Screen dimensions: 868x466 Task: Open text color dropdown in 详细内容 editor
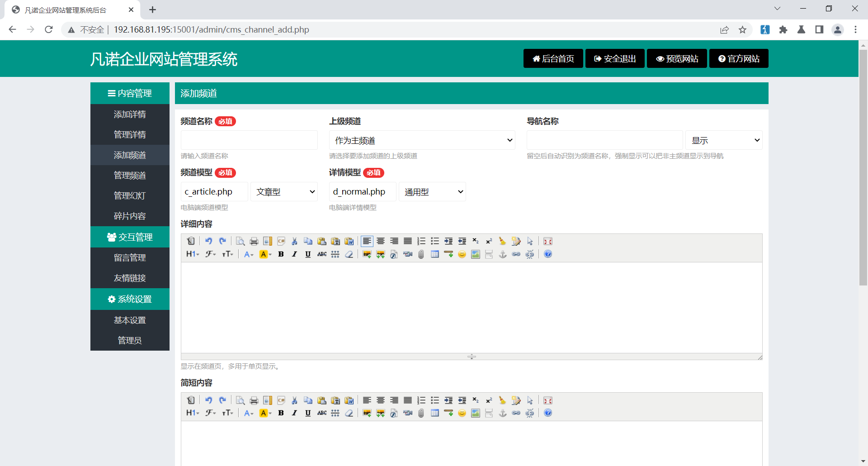(x=249, y=254)
